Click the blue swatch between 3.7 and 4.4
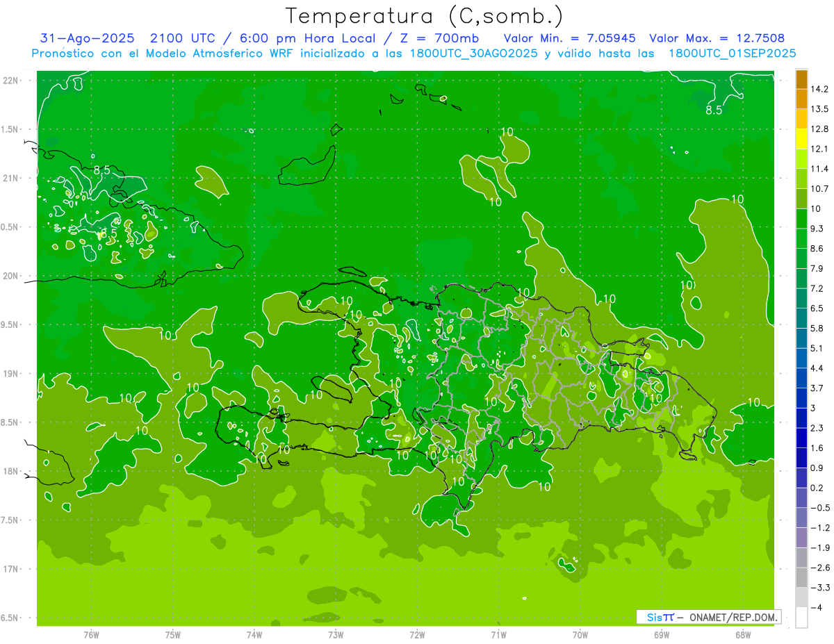The image size is (834, 644). 801,378
